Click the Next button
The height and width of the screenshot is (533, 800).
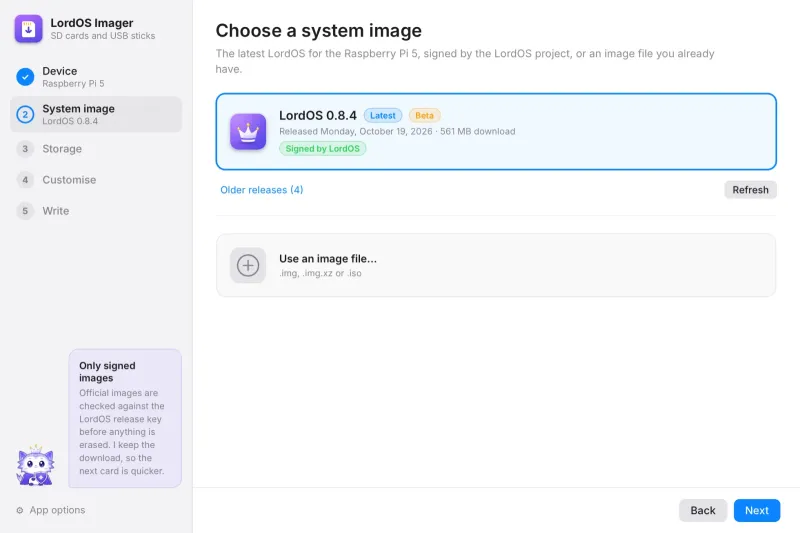[757, 510]
